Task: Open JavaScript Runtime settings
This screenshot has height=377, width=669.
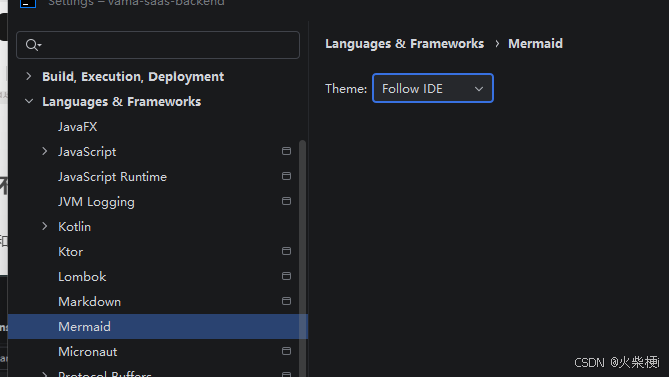Action: coord(112,177)
